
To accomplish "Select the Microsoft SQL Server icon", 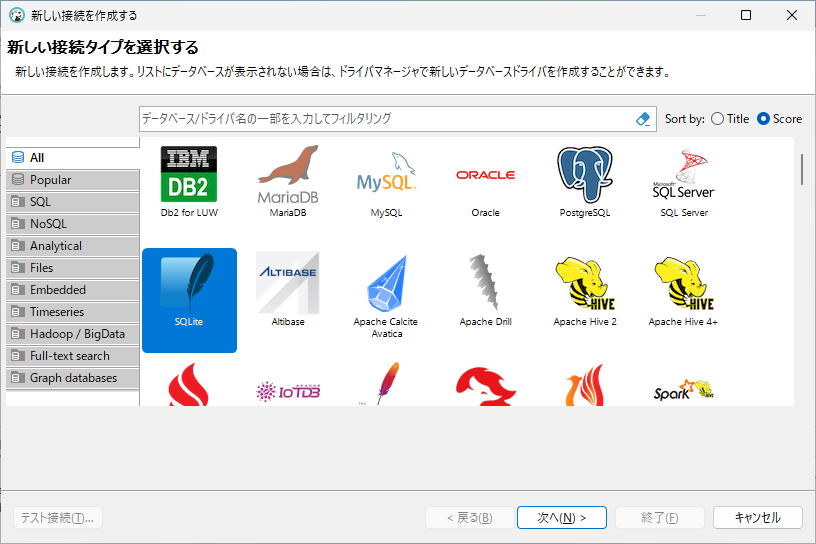I will 684,174.
